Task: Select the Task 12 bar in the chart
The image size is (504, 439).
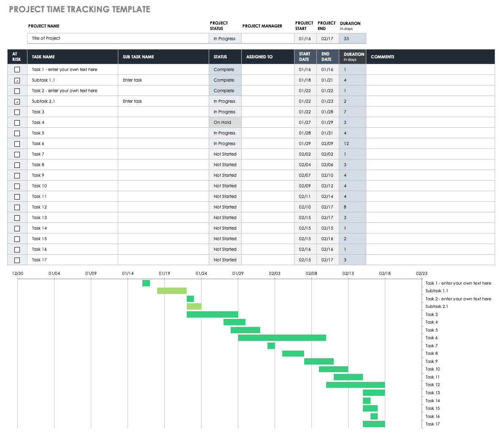Action: pos(355,385)
